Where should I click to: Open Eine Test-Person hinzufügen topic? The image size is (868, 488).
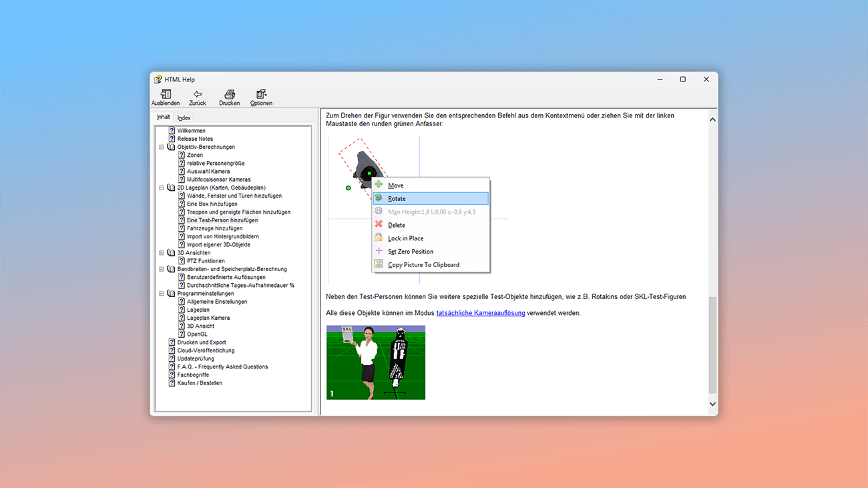tap(222, 220)
